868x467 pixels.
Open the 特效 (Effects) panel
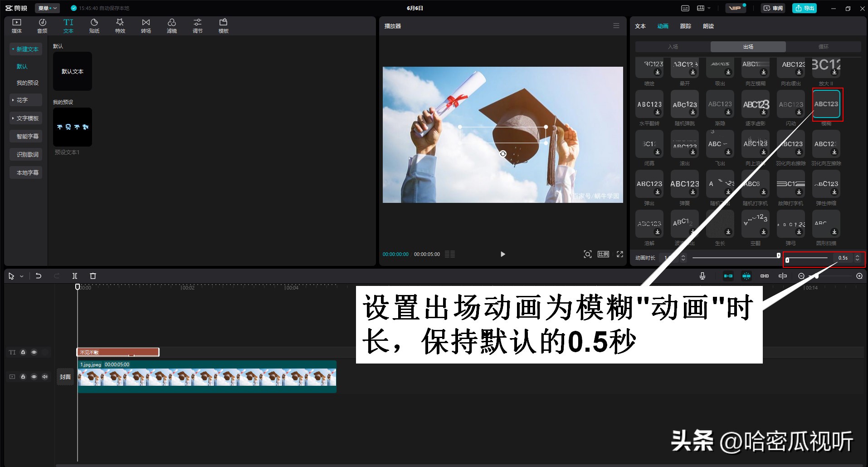coord(120,25)
